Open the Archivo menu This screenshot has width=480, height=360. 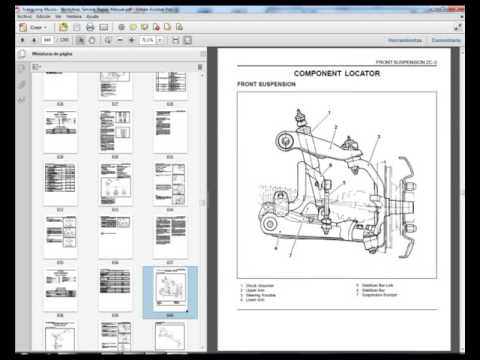pos(25,16)
